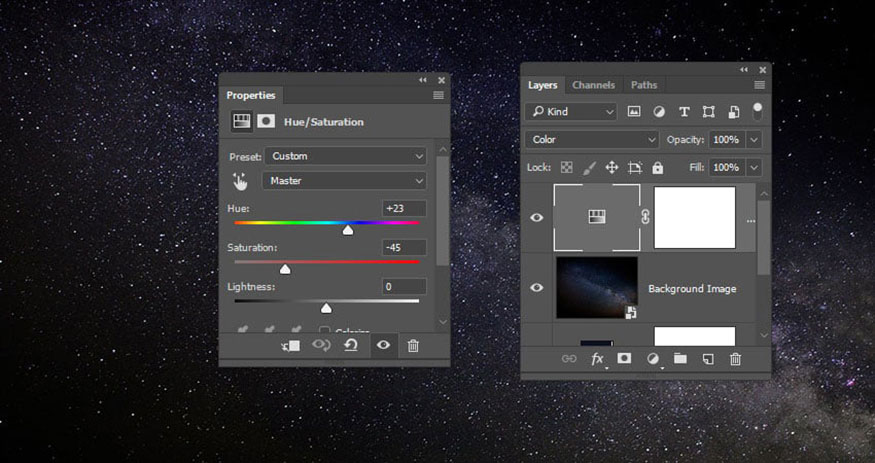Image resolution: width=875 pixels, height=463 pixels.
Task: Add layer mask icon in Layers footer
Action: pyautogui.click(x=624, y=358)
